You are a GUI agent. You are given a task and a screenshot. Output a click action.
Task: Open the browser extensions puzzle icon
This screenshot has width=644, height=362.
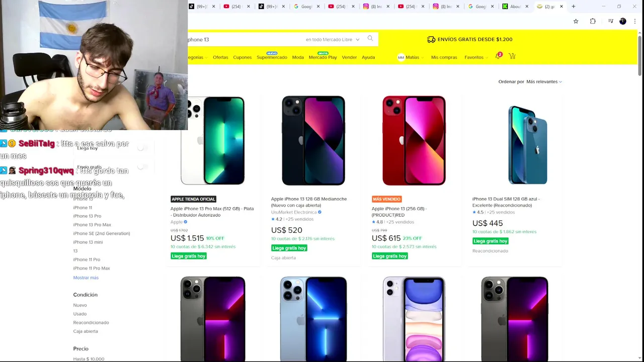[593, 21]
